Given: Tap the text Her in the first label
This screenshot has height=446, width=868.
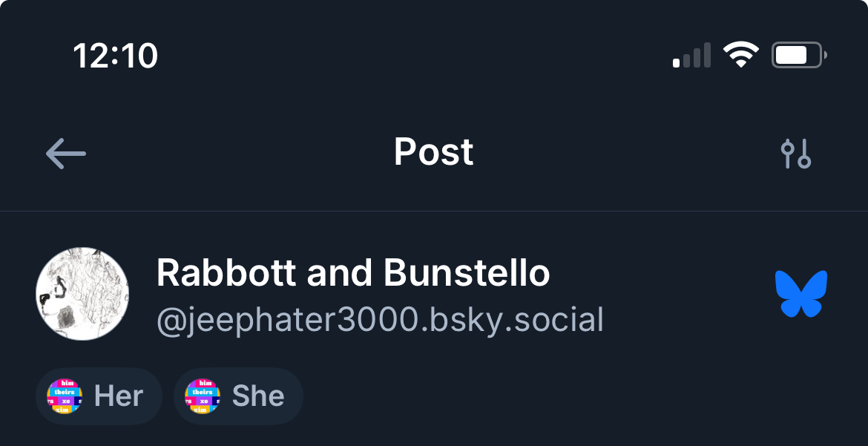Looking at the screenshot, I should click(119, 396).
